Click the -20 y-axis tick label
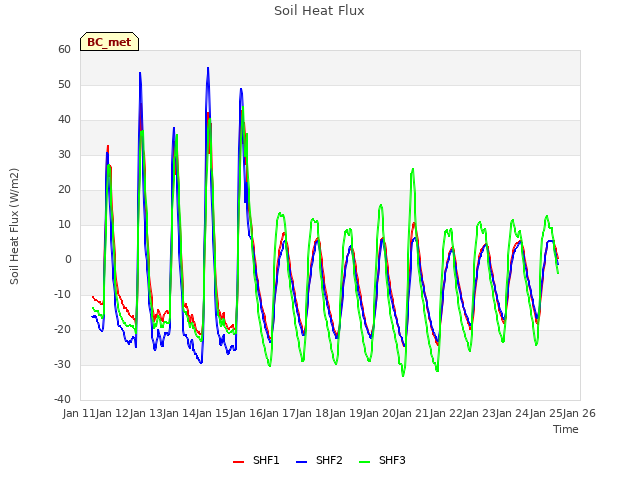The height and width of the screenshot is (480, 640). [x=62, y=329]
